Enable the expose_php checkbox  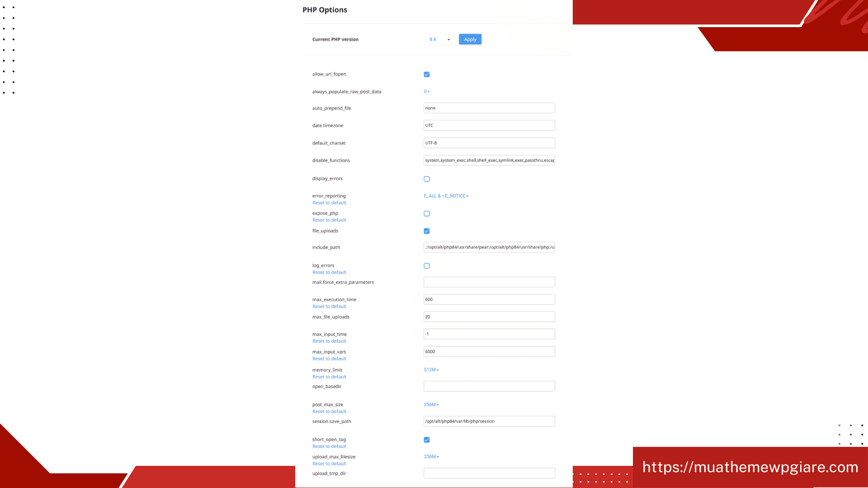[426, 214]
